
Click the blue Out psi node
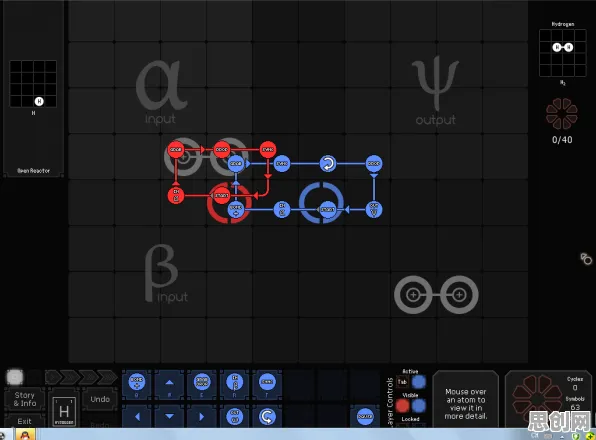coord(374,210)
